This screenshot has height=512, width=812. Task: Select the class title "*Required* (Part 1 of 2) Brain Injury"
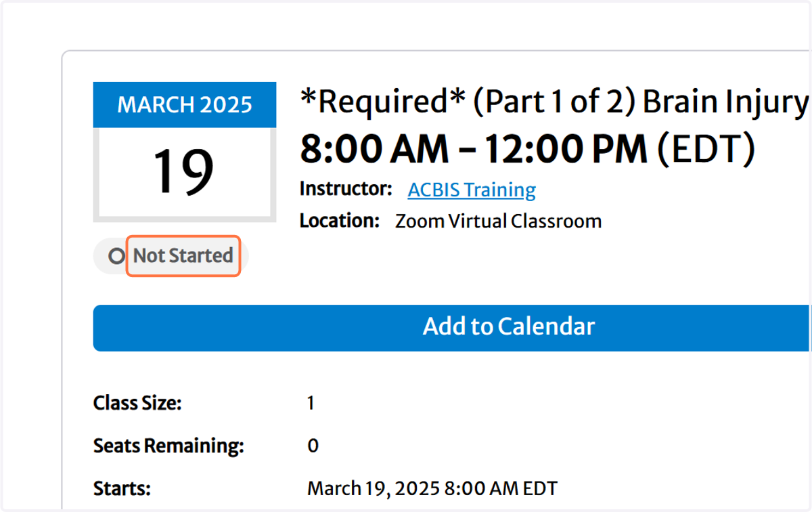[555, 103]
